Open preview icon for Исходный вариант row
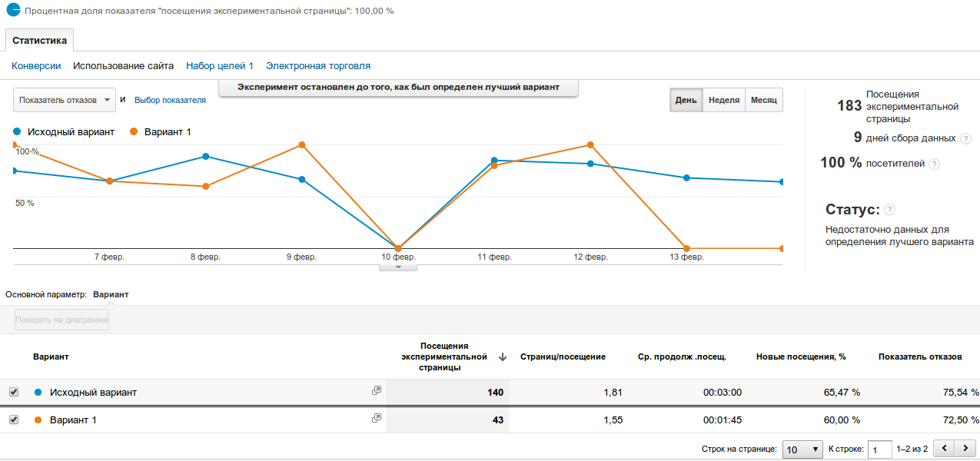980x461 pixels. [377, 391]
